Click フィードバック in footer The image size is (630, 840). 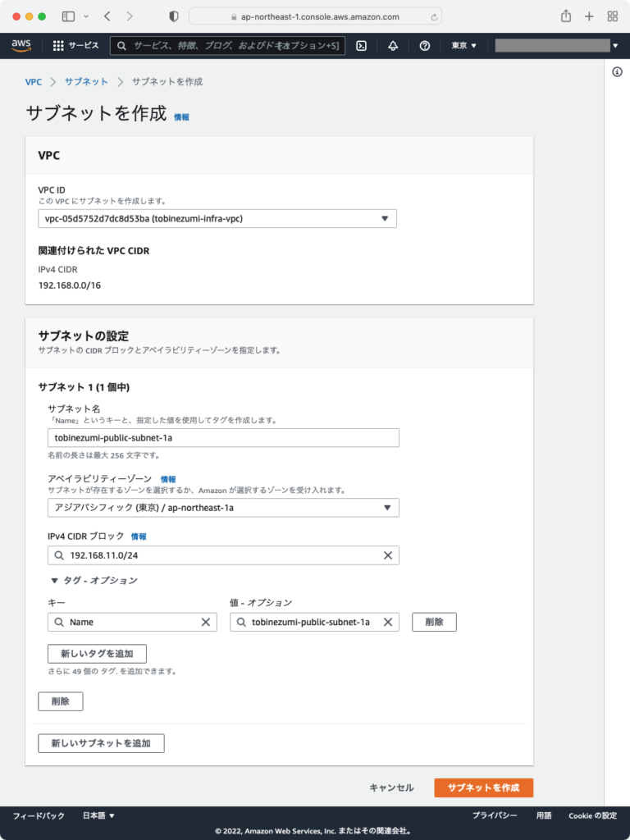click(x=39, y=815)
